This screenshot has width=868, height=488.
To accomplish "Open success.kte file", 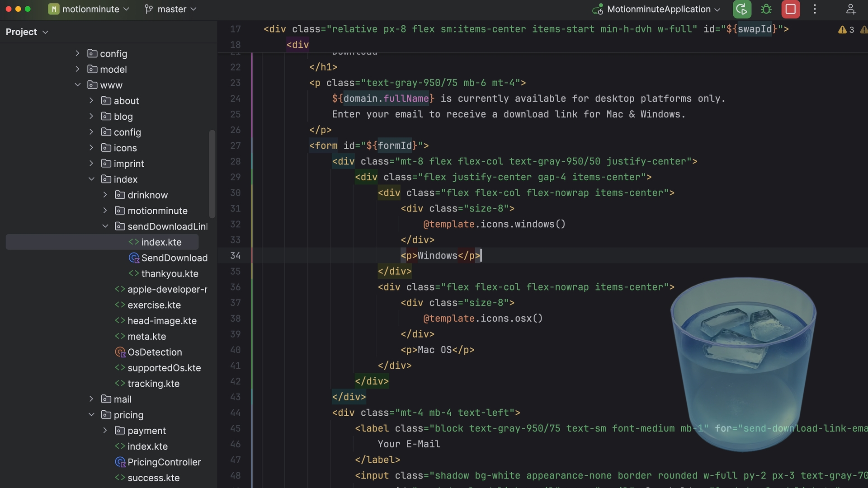I will pos(153,478).
